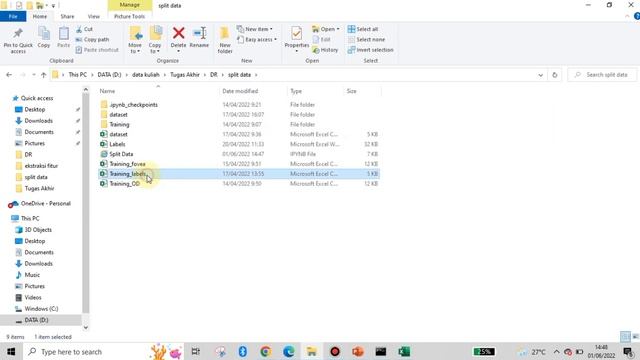The height and width of the screenshot is (360, 640).
Task: Click the Copy ribbon icon
Action: click(x=44, y=37)
